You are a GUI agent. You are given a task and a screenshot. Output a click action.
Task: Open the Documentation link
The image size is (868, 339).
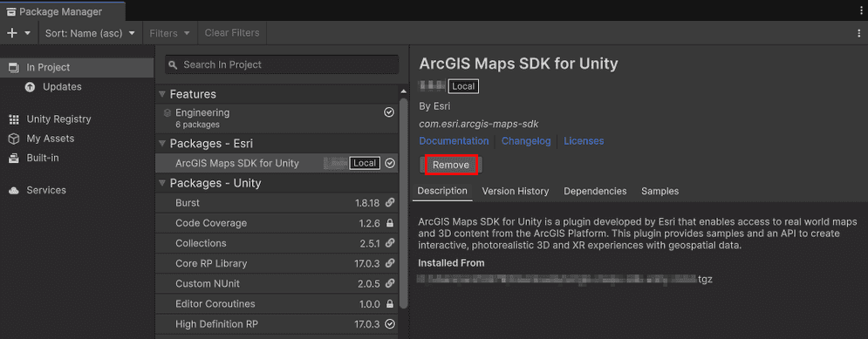click(x=454, y=141)
